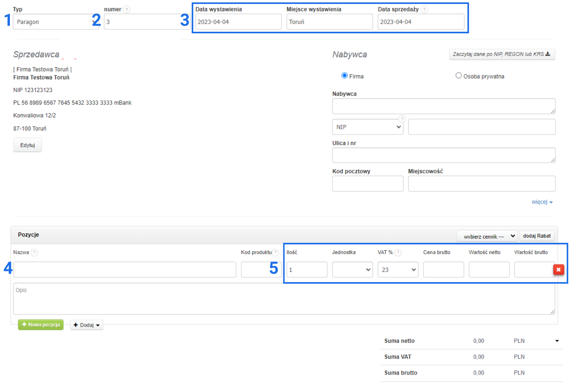
Task: Delete position row with red X icon
Action: (558, 270)
